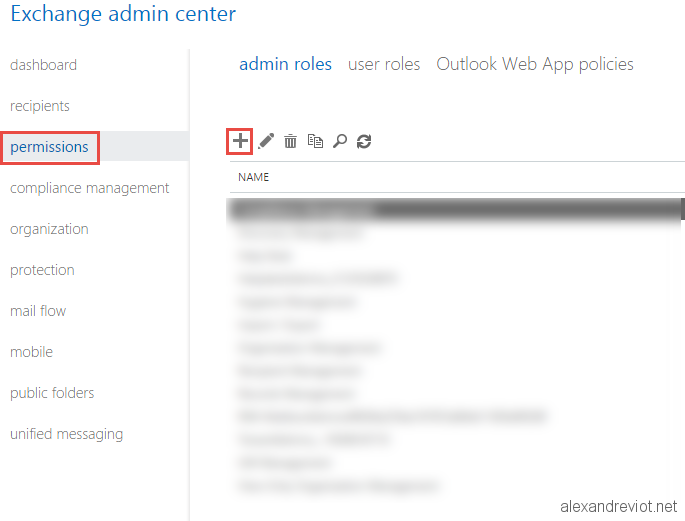This screenshot has width=685, height=521.
Task: Switch to the user roles tab
Action: [x=384, y=64]
